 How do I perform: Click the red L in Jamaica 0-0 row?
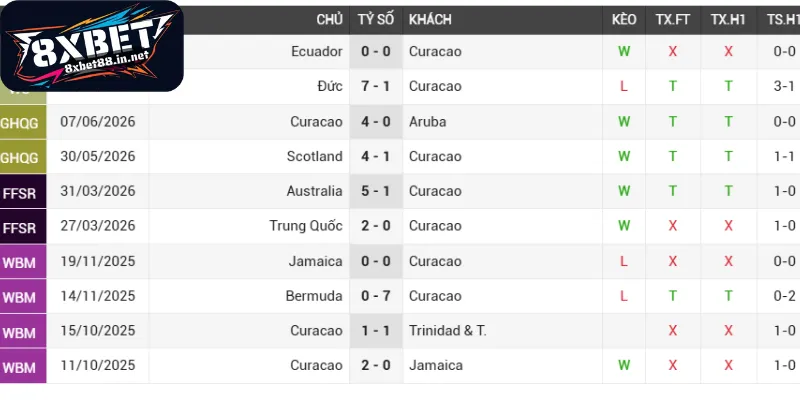(x=623, y=261)
